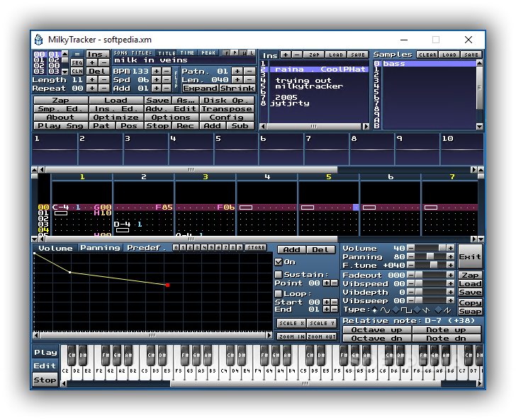Open the Disk Op. panel
Viewport: 516px width, 420px height.
[227, 101]
